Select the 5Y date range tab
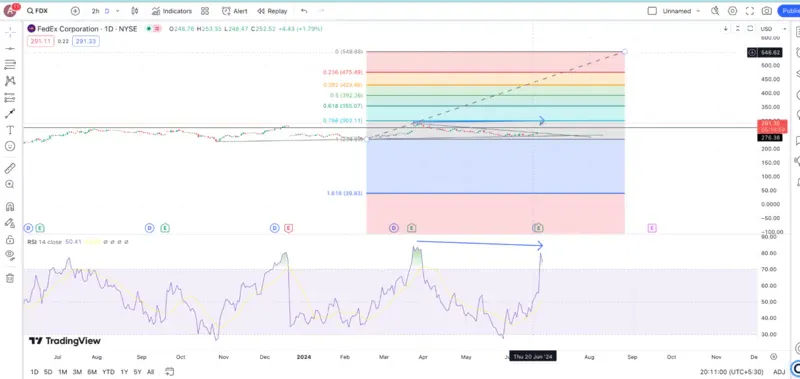The height and width of the screenshot is (379, 800). 137,372
